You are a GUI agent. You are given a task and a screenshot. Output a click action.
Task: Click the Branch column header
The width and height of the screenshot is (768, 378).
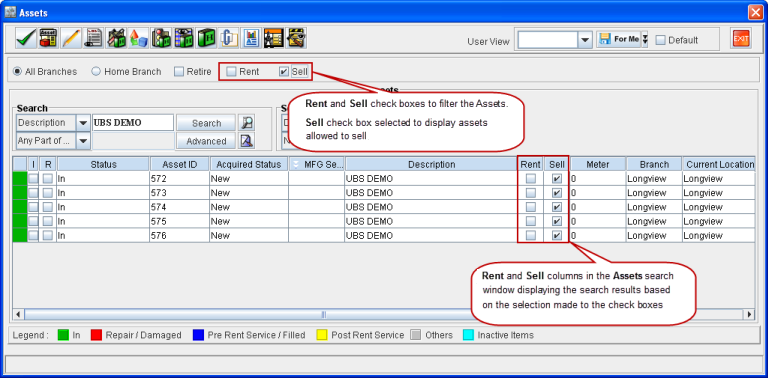click(654, 165)
